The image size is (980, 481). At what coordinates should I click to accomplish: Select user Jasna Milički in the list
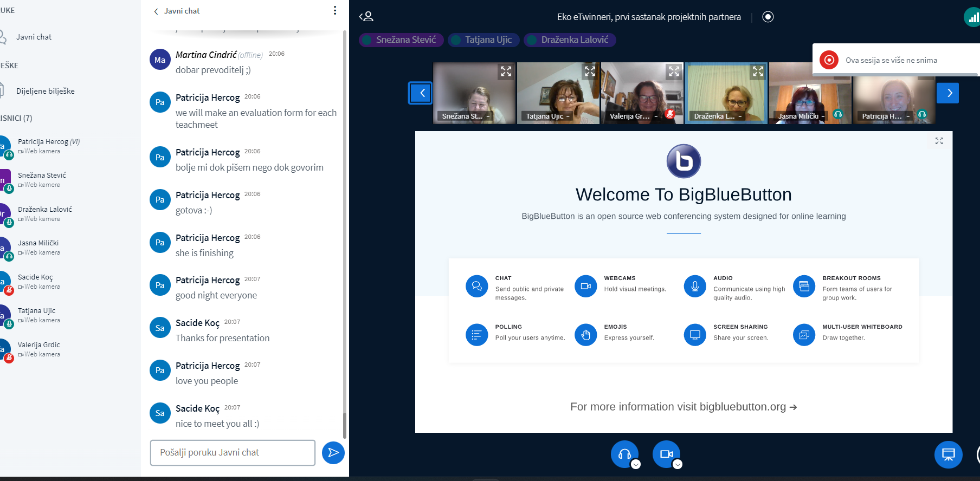pyautogui.click(x=38, y=248)
